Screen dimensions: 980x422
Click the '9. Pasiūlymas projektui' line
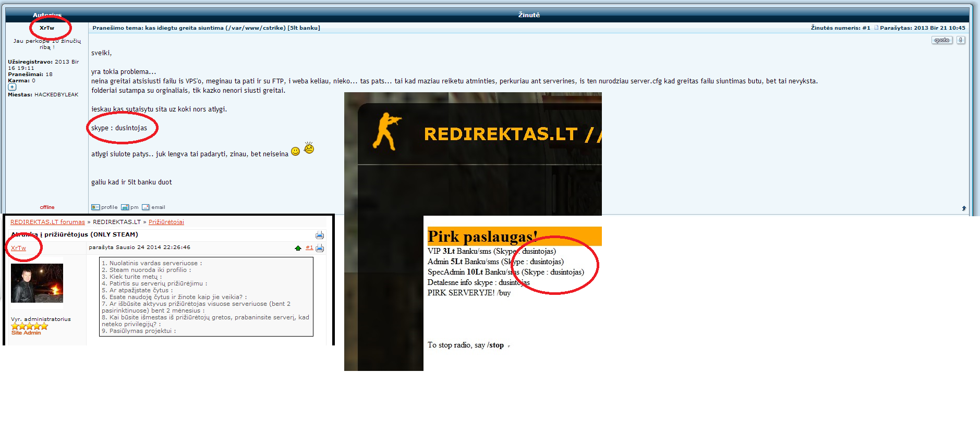tap(139, 331)
